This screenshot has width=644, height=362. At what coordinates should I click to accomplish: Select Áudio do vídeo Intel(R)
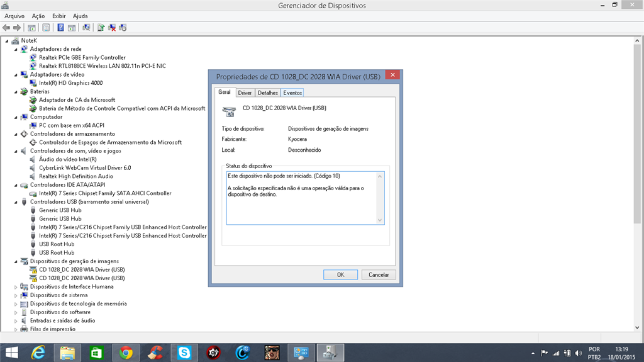pyautogui.click(x=68, y=159)
